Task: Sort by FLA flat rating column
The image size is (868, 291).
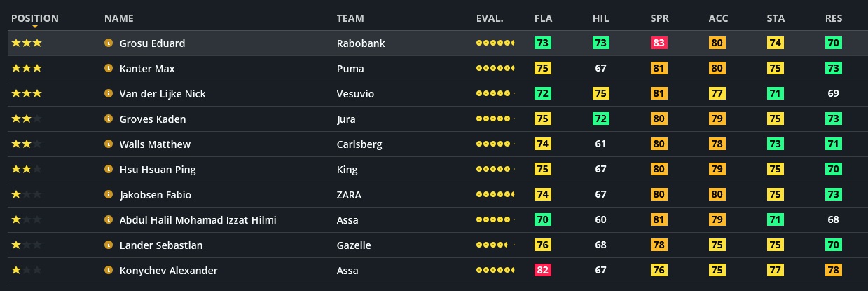Action: point(543,18)
